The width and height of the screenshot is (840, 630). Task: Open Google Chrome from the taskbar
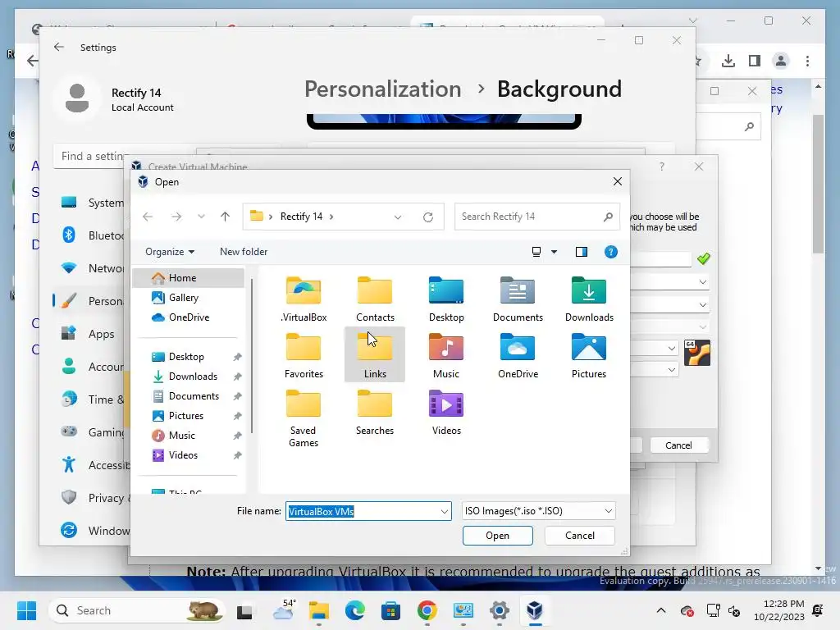pyautogui.click(x=427, y=610)
